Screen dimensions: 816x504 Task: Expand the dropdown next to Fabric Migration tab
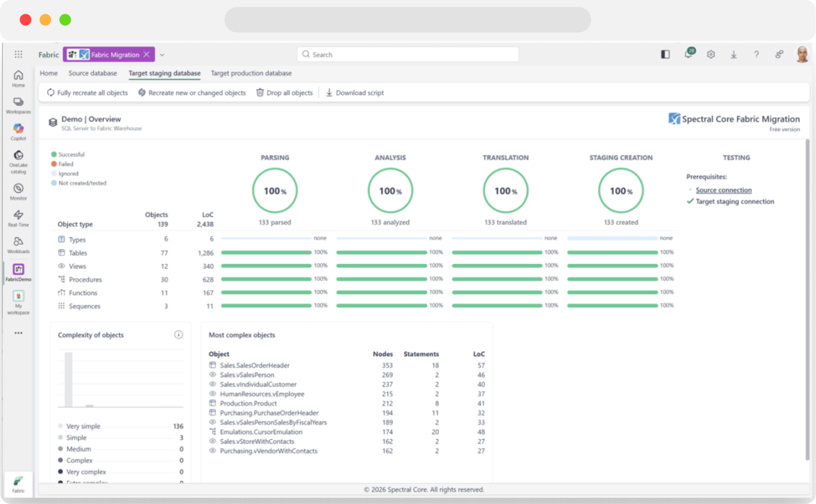pos(162,55)
